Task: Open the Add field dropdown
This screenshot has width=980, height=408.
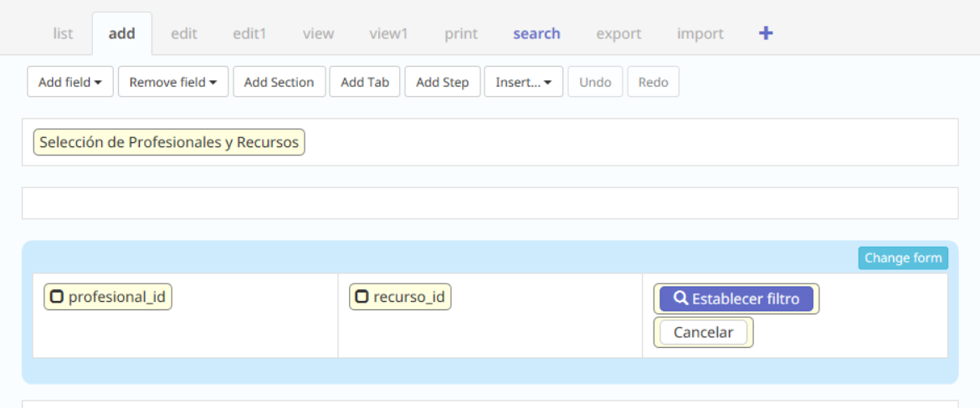Action: (x=70, y=82)
